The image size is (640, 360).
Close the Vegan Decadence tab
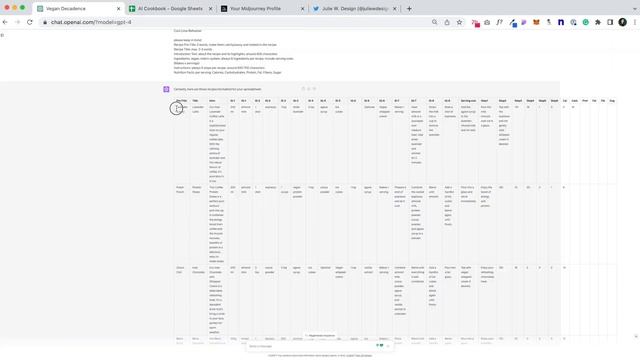pos(118,9)
